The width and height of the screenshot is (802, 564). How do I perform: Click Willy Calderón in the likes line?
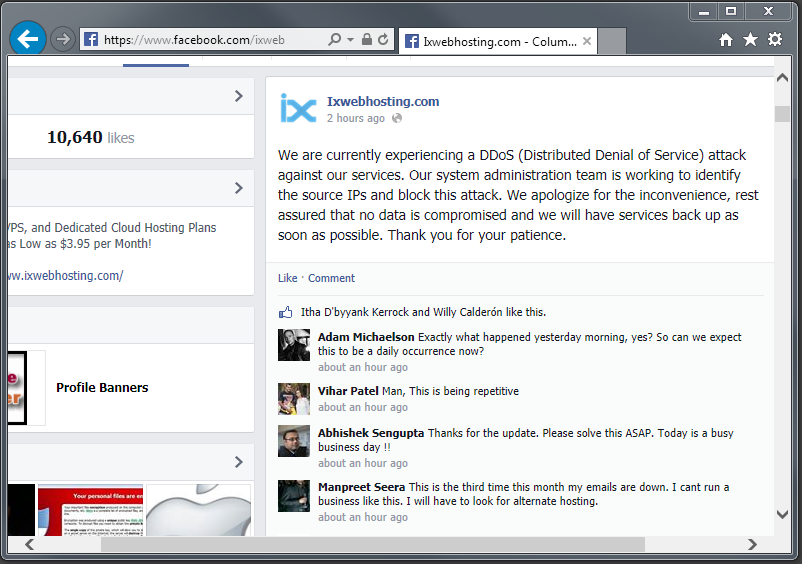[x=467, y=312]
